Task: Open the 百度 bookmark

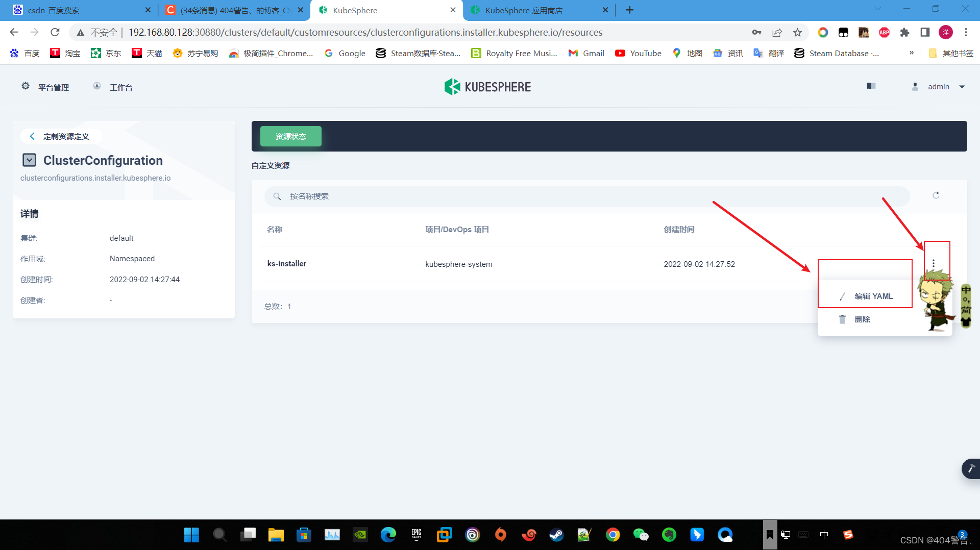Action: [x=24, y=53]
